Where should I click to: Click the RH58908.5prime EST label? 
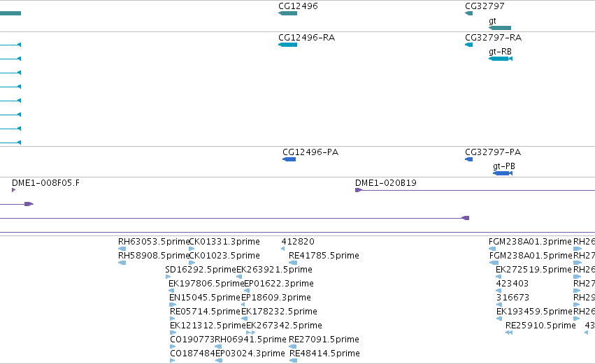click(x=154, y=256)
